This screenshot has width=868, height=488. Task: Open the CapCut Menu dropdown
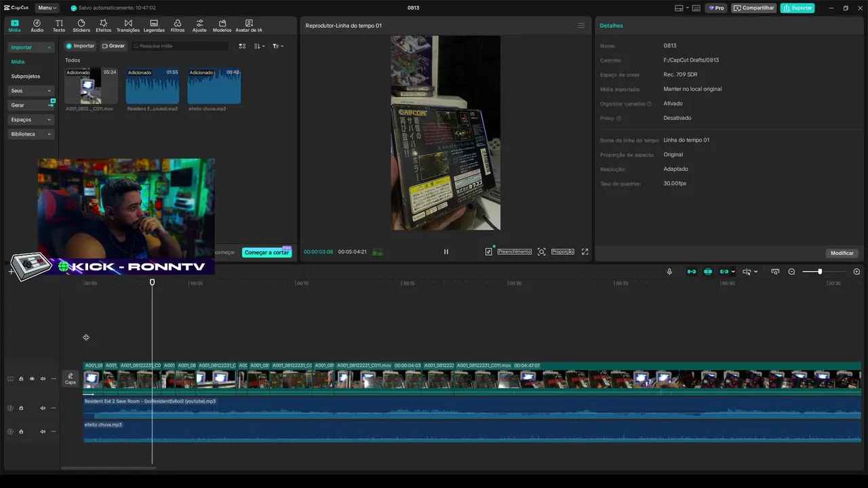pos(47,8)
